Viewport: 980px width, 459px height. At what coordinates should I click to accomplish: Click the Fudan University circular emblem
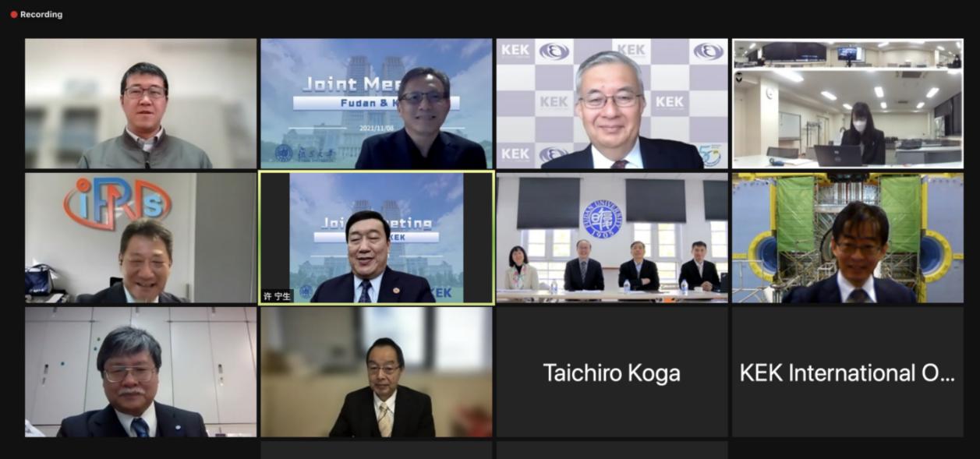[x=603, y=219]
